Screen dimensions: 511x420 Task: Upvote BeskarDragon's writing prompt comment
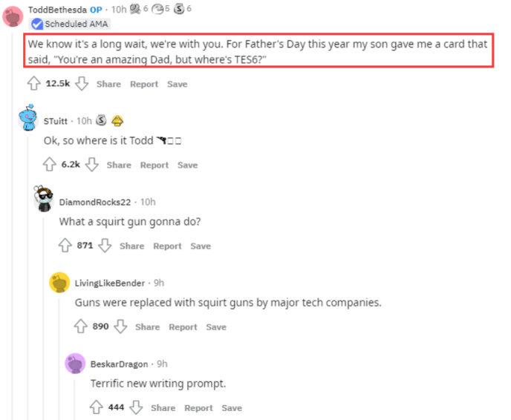coord(96,407)
